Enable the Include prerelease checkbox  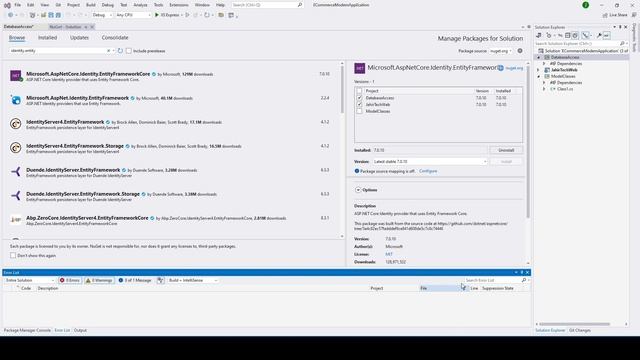(x=129, y=51)
